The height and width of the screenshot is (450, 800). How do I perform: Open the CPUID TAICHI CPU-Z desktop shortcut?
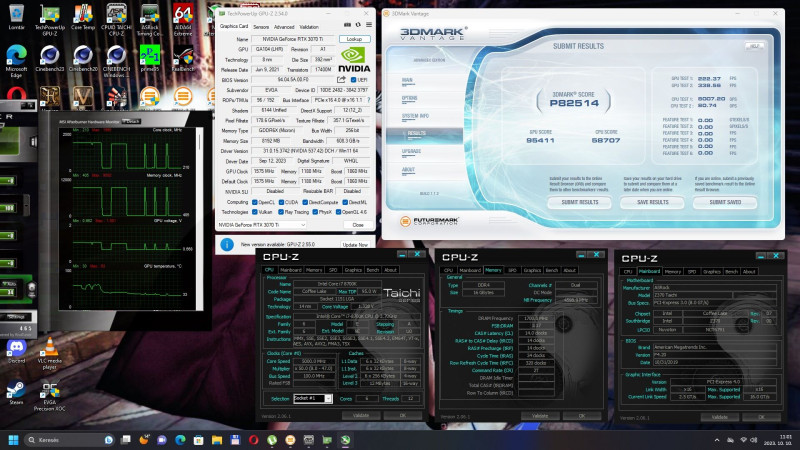[116, 20]
